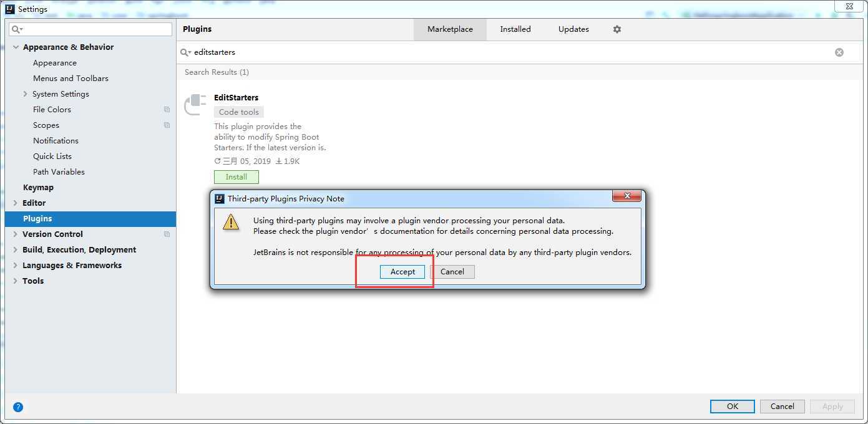
Task: Expand the Editor section
Action: click(x=16, y=203)
